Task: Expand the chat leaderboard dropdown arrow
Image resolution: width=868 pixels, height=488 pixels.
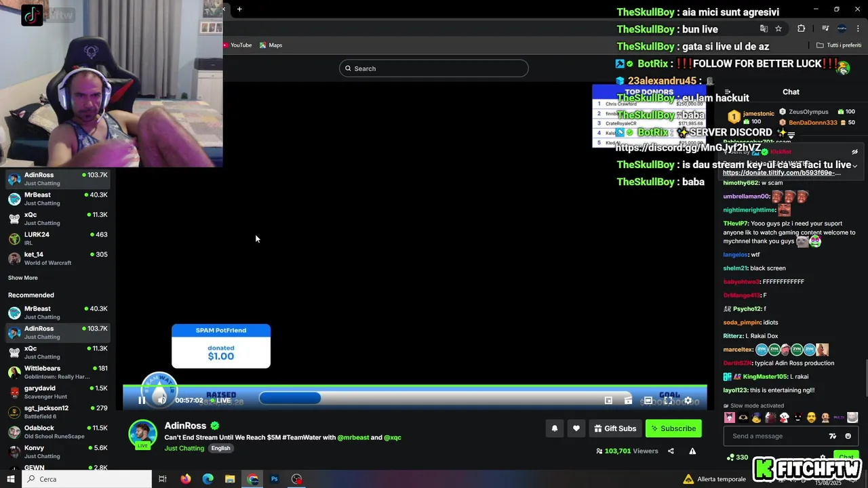Action: point(791,135)
